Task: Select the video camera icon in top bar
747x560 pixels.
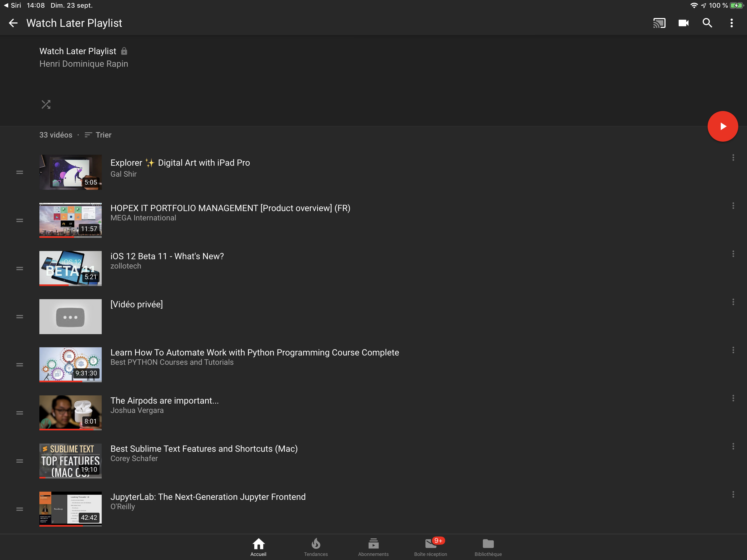Action: coord(684,23)
